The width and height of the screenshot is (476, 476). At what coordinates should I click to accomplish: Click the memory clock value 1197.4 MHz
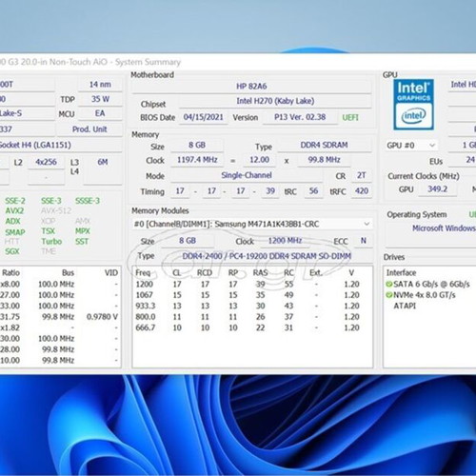pos(197,160)
